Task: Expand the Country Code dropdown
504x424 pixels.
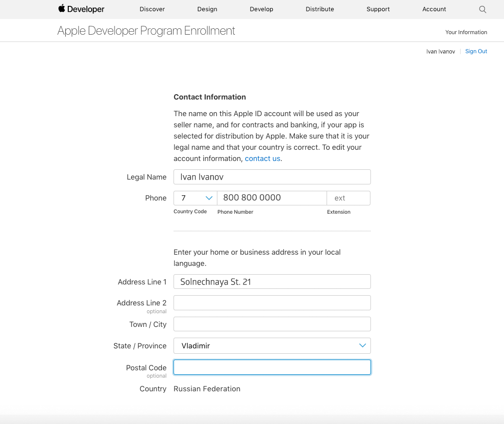Action: tap(195, 198)
